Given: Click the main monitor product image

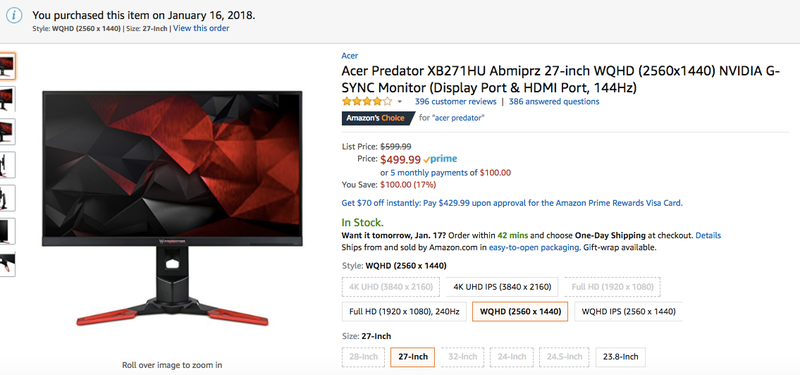Looking at the screenshot, I should point(172,208).
